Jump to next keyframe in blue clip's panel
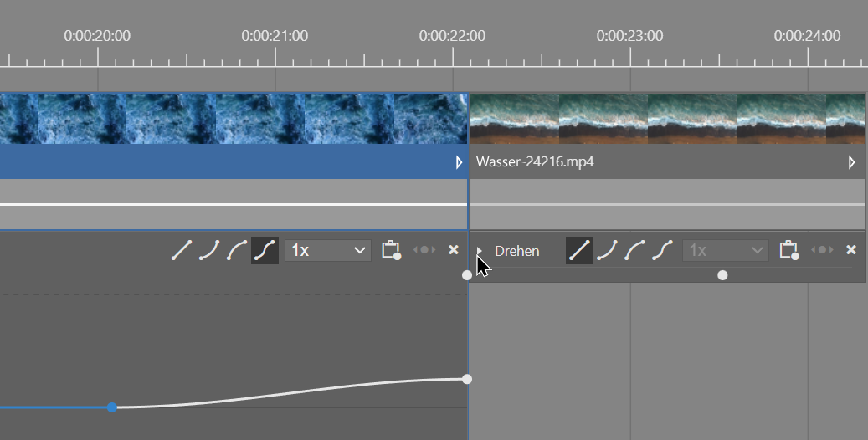This screenshot has width=868, height=440. [x=433, y=250]
